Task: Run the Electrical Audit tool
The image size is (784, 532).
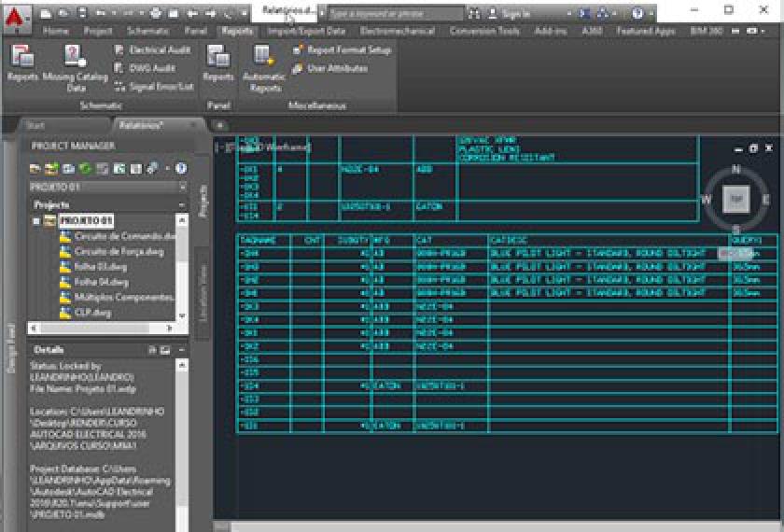Action: click(x=151, y=49)
